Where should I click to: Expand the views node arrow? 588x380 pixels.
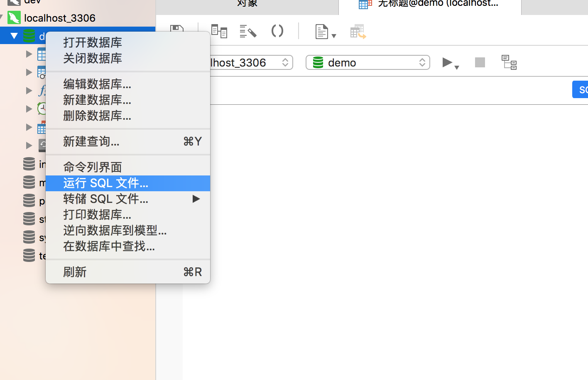point(29,72)
